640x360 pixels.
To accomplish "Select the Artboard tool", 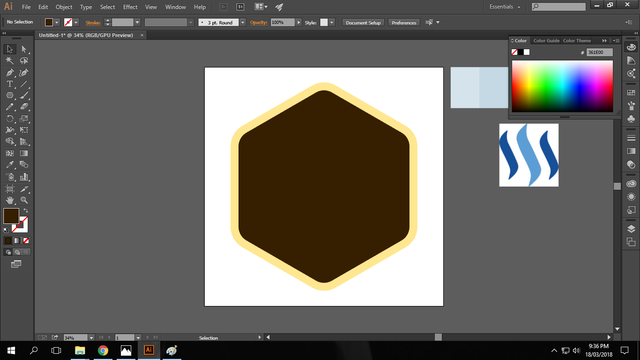I will [x=9, y=189].
